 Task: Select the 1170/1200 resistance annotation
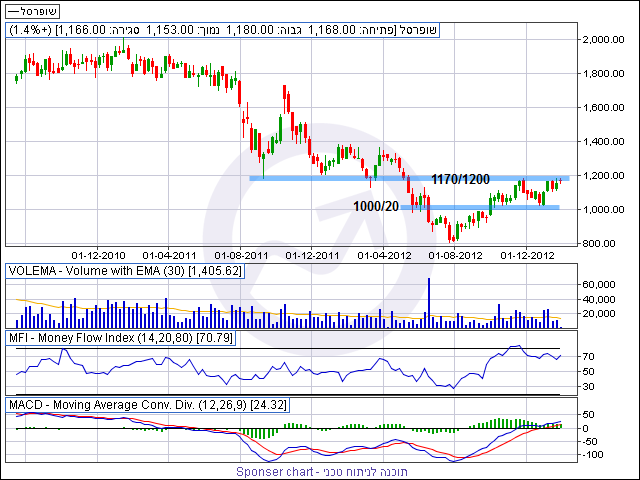[x=460, y=178]
